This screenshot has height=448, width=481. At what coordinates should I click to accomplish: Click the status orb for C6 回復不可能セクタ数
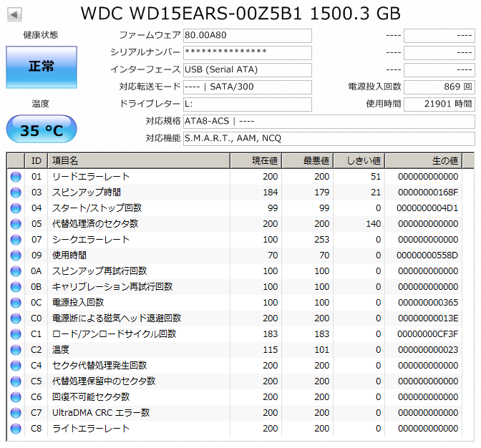tap(16, 397)
